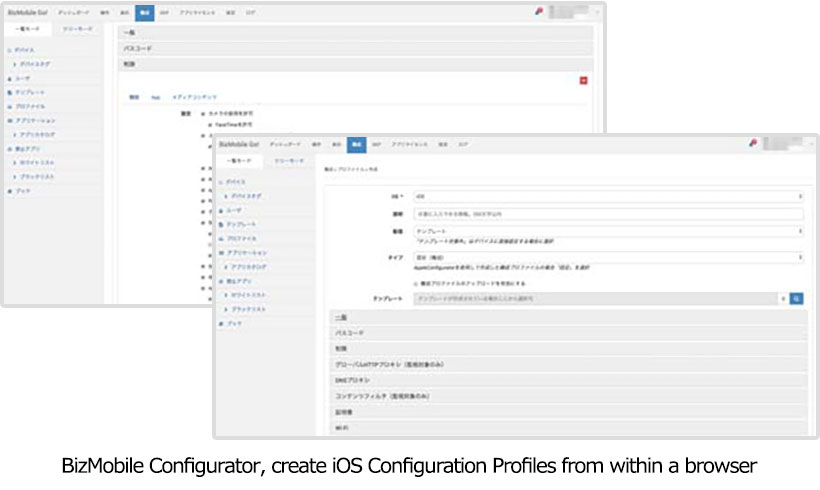
Task: Open the タイプ dropdown in the front window
Action: point(608,257)
